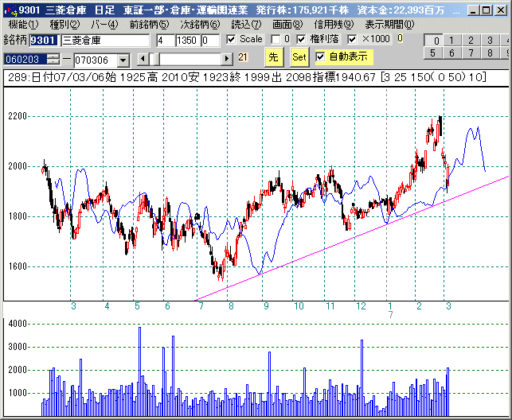Toggle the ×1000 checkbox

pos(353,40)
